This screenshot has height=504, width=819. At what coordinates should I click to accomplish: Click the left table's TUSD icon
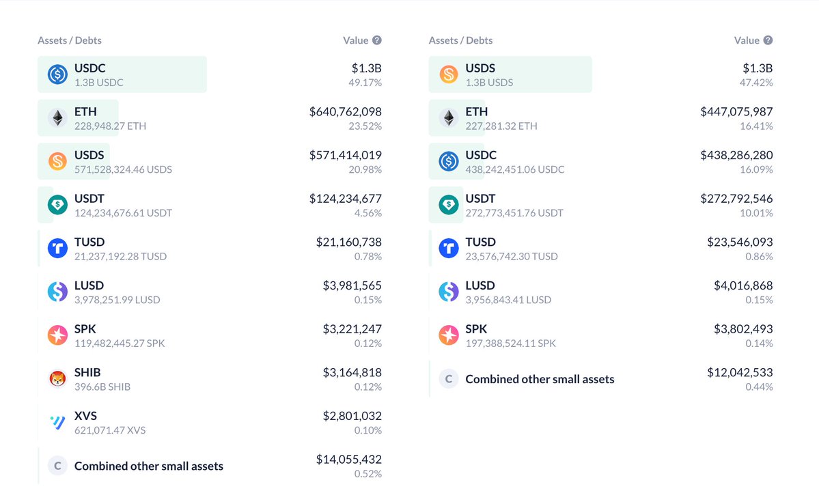point(57,249)
